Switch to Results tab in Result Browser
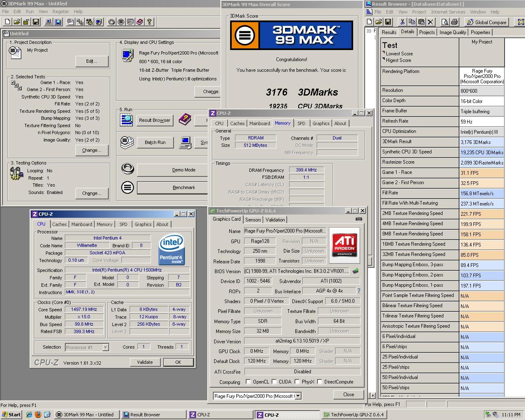Image resolution: width=525 pixels, height=420 pixels. coord(389,32)
